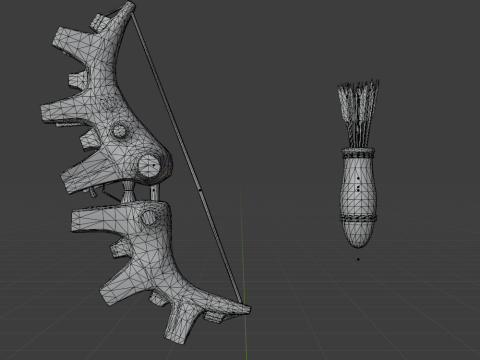
Task: Select the quiver body mesh
Action: (x=358, y=198)
